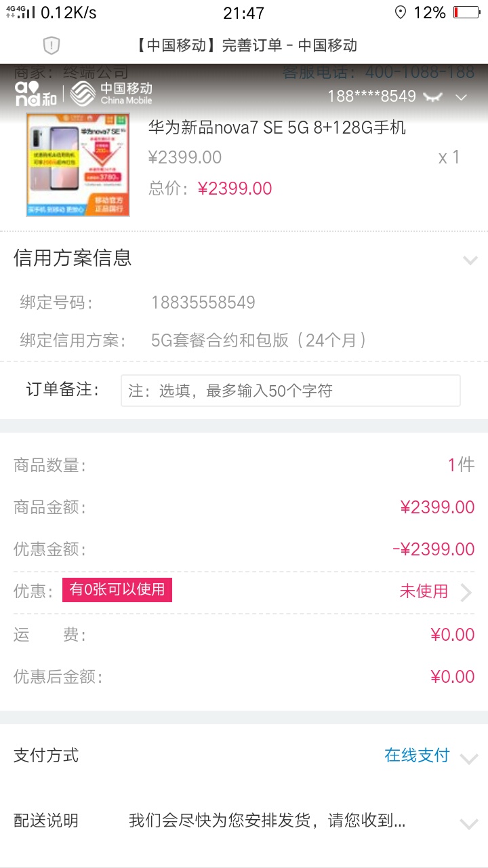
Task: Tap the coupon row right arrow
Action: point(466,593)
